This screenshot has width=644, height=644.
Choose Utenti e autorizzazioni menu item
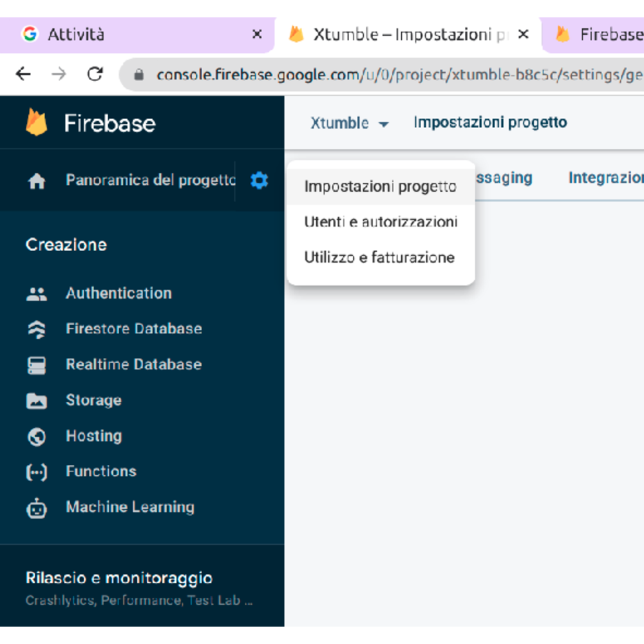[x=381, y=222]
